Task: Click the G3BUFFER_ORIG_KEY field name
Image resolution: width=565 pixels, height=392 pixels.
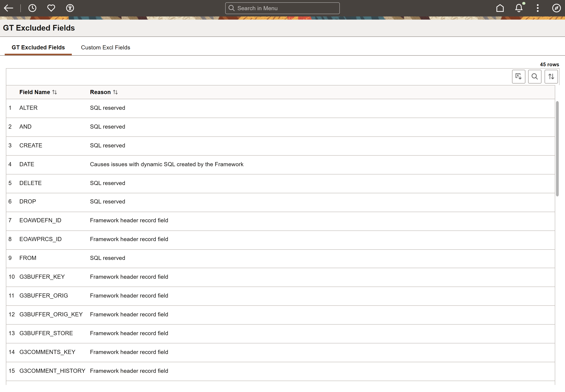Action: [x=51, y=314]
